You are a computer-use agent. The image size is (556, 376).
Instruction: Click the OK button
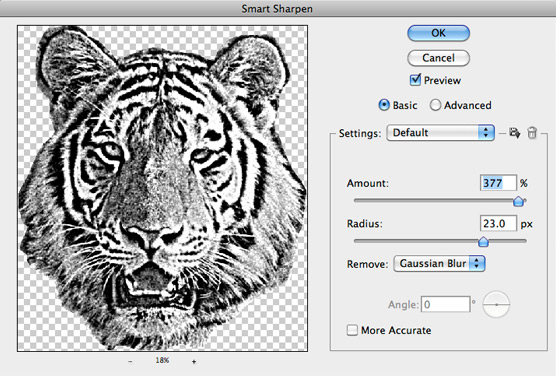click(439, 33)
